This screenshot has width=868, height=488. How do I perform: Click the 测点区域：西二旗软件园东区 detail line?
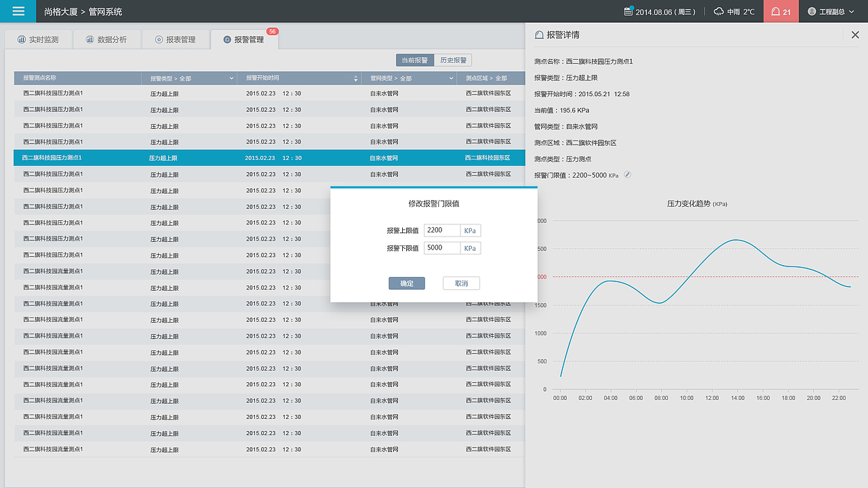click(x=576, y=143)
